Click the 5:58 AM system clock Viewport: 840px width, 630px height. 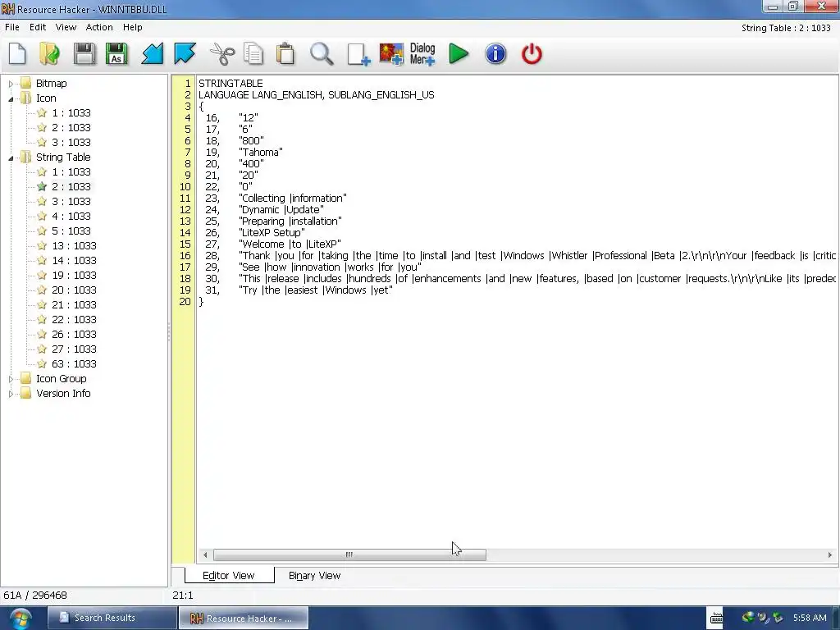pyautogui.click(x=810, y=618)
